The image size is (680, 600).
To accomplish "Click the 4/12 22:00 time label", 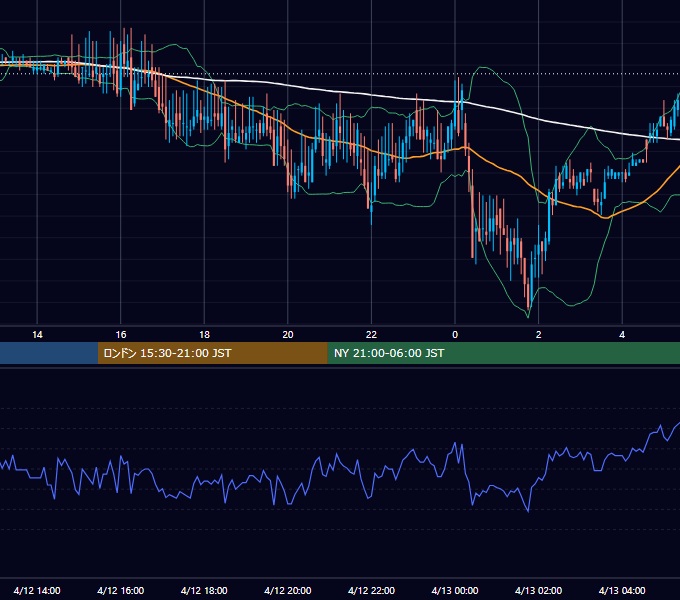I will click(371, 590).
